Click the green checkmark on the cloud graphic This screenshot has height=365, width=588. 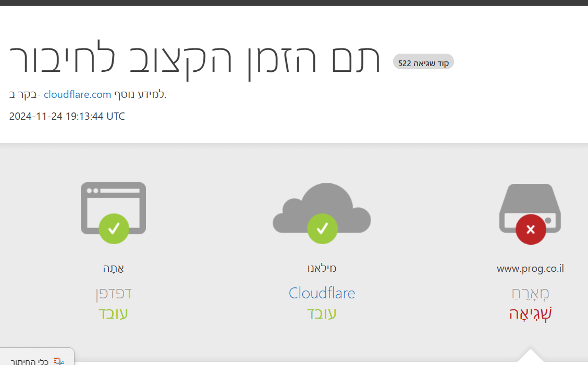click(322, 229)
